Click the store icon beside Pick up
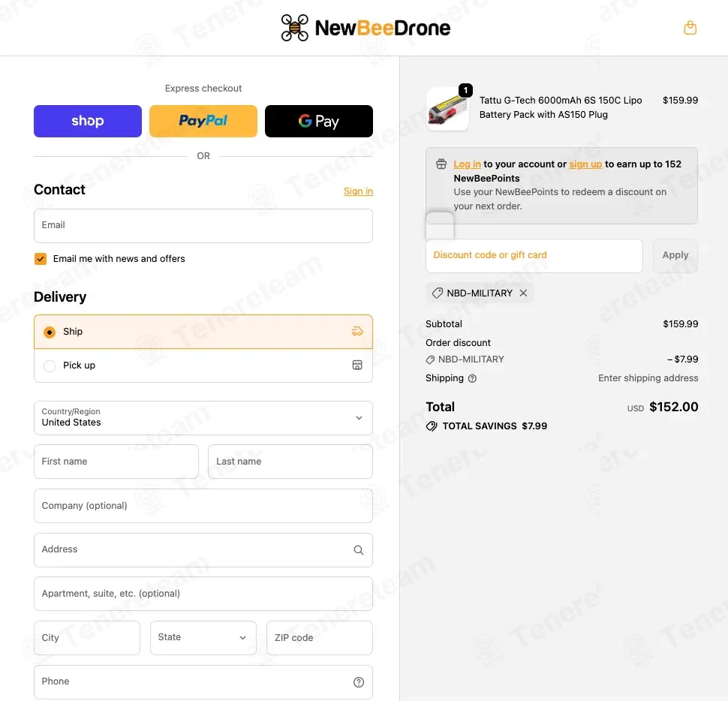The height and width of the screenshot is (701, 728). click(357, 366)
